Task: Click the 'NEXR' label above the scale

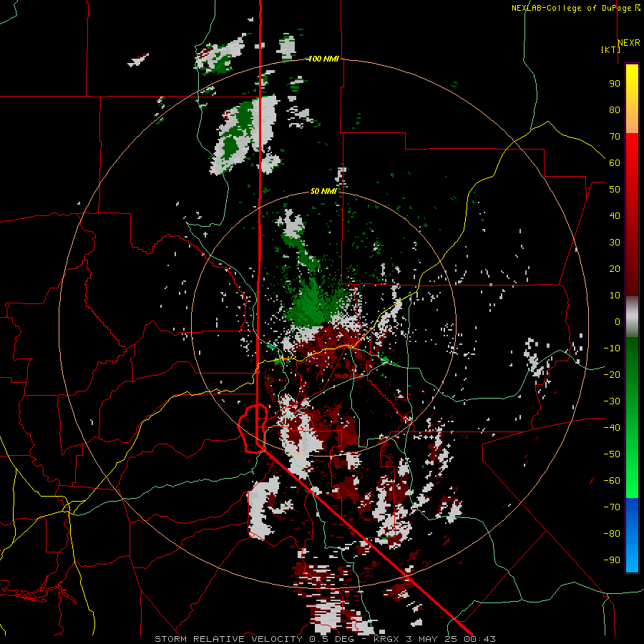Action: point(629,43)
